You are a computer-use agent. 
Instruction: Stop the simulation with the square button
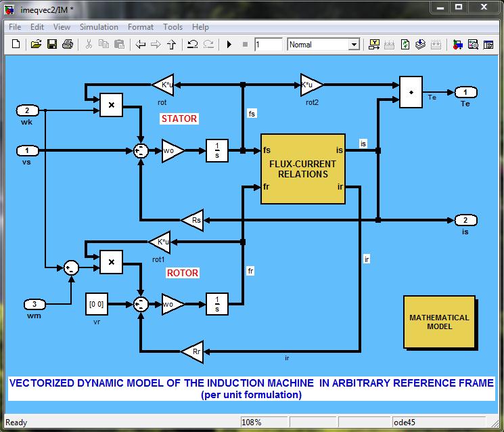(245, 45)
